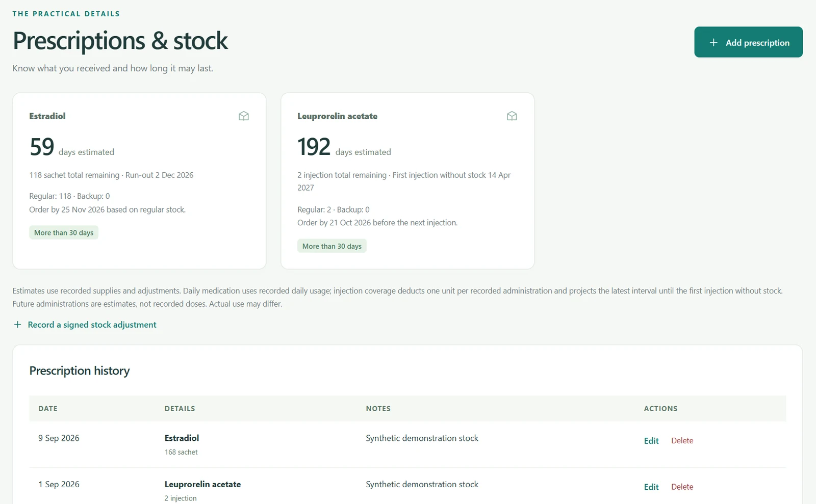Click 'First injection without stock 14 Apr' text
The width and height of the screenshot is (816, 504).
(451, 175)
